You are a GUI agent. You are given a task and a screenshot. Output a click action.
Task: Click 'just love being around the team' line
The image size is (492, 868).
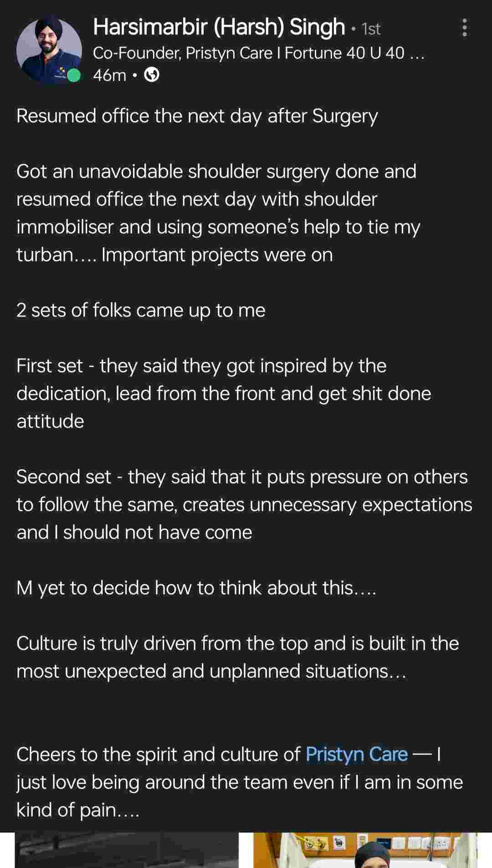(x=239, y=782)
